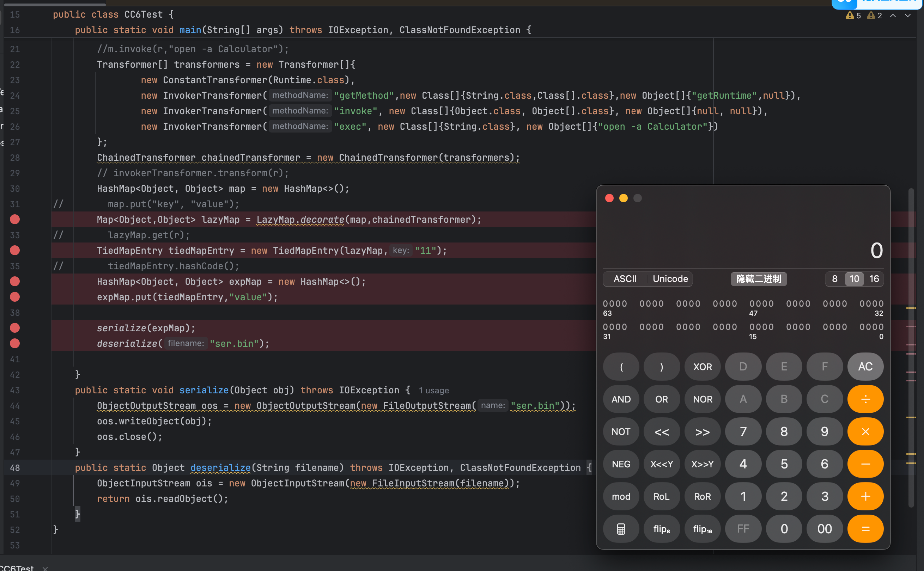Select Unicode display mode

(670, 279)
